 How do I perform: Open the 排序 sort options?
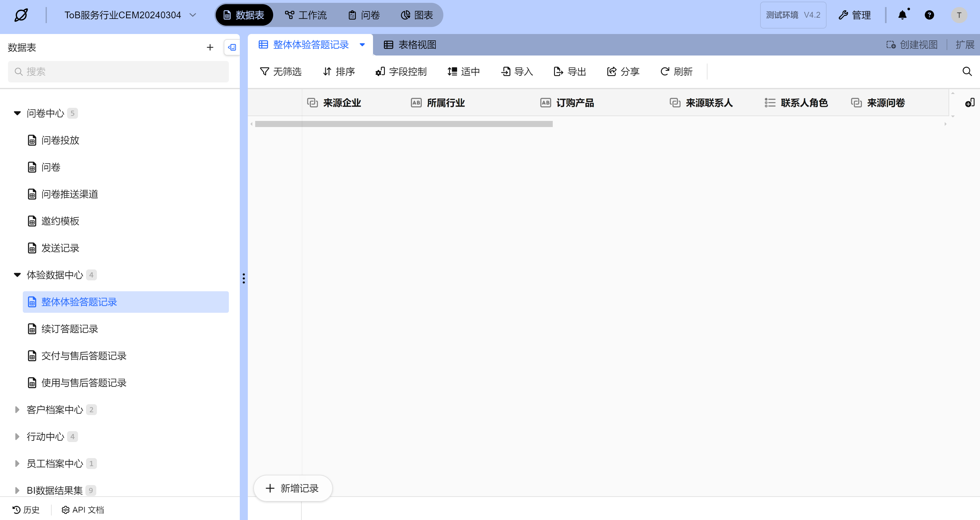(x=339, y=72)
